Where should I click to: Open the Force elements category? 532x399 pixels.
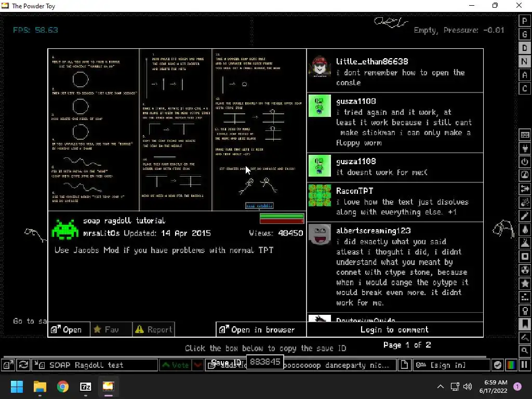(x=525, y=189)
